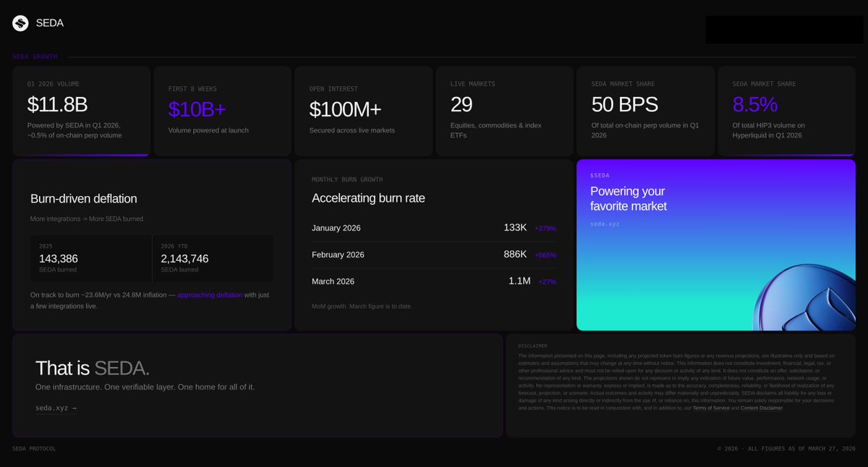Click the 2025 label in burn table

(46, 246)
